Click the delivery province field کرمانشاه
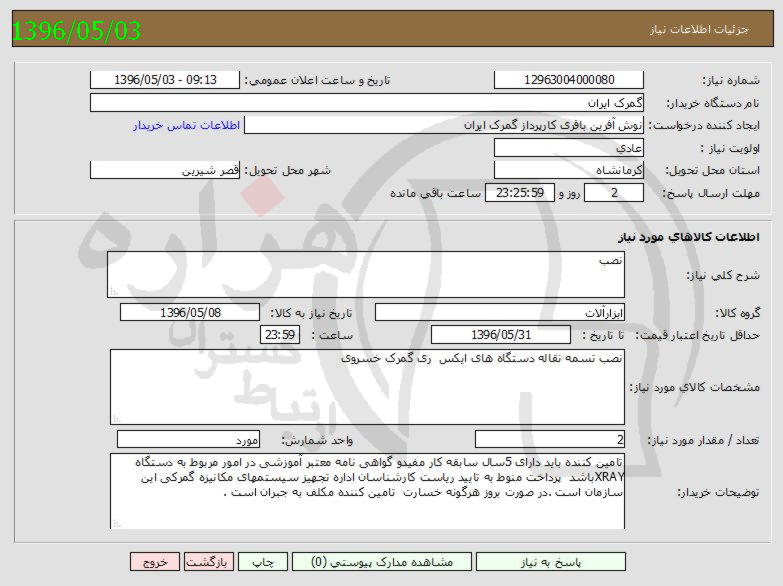 pos(569,170)
